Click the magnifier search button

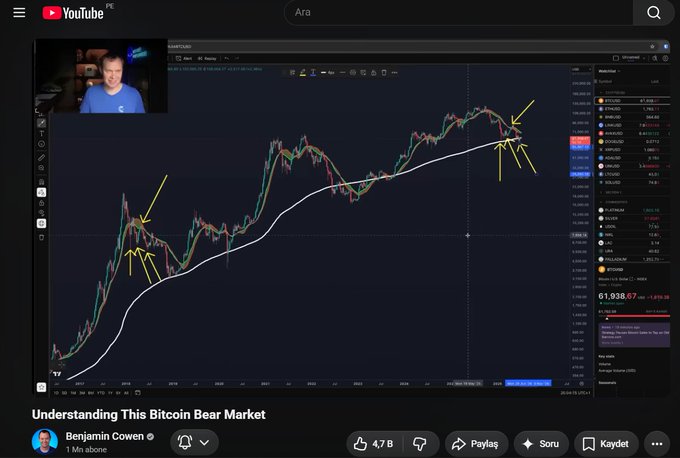click(654, 13)
